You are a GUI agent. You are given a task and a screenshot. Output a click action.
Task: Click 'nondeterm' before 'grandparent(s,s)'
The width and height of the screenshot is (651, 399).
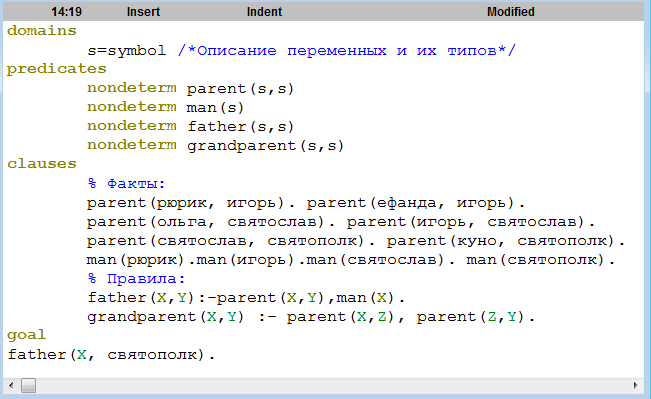[132, 145]
